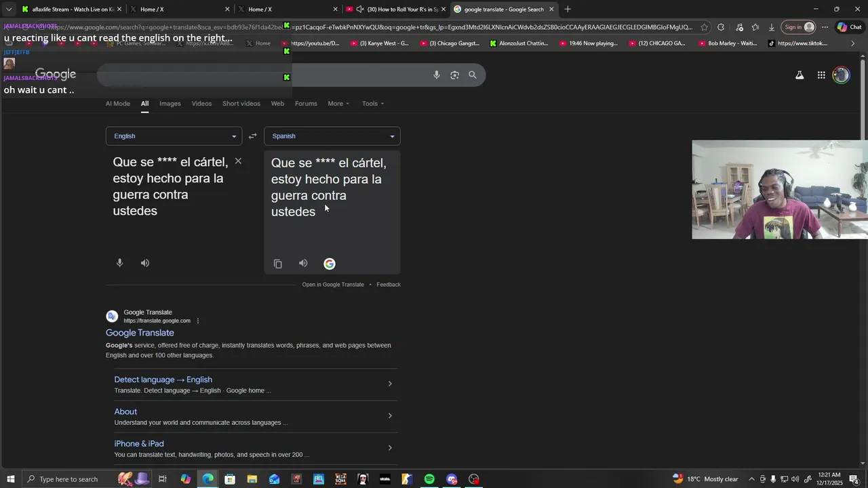This screenshot has width=868, height=488.
Task: Open the browser extensions menu
Action: tap(721, 27)
